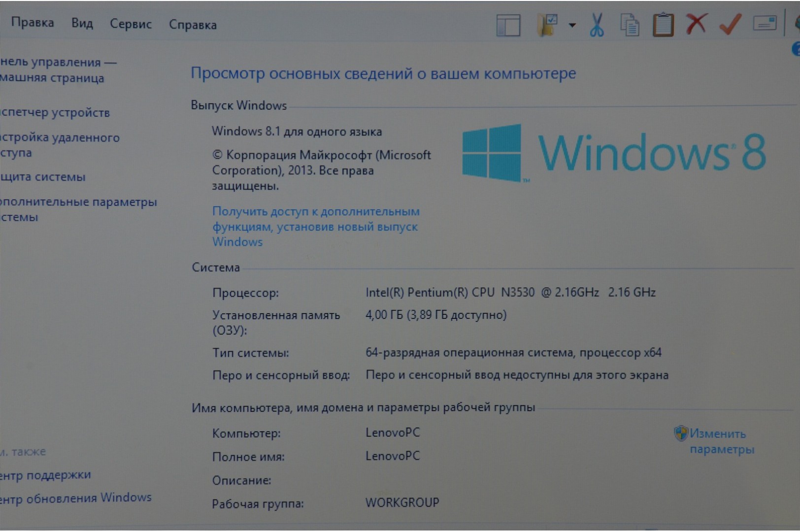Screen dimensions: 800x532
Task: Click the orange checkmark Properties icon
Action: pos(730,24)
